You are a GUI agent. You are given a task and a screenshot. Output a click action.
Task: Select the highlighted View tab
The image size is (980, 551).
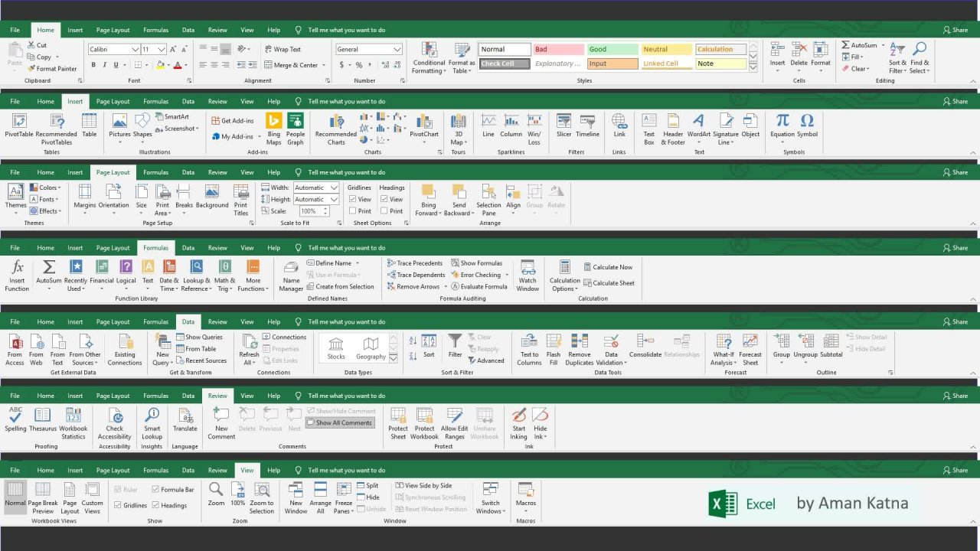click(x=247, y=470)
